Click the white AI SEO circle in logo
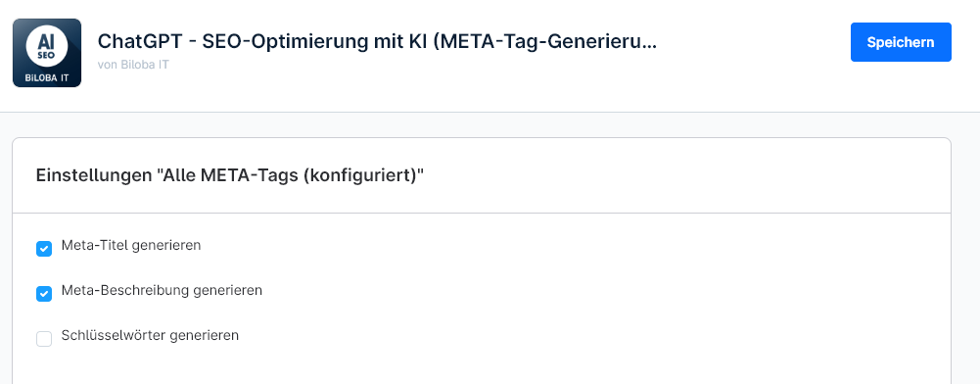Image resolution: width=980 pixels, height=384 pixels. [x=47, y=46]
